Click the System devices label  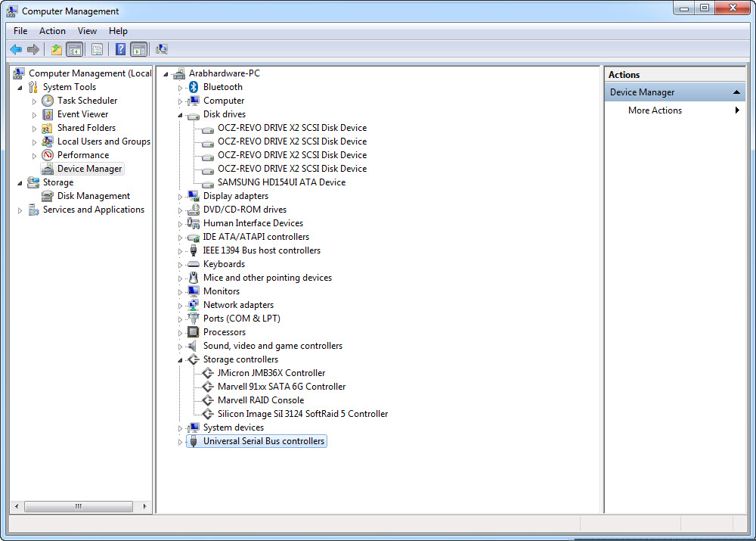[x=234, y=428]
